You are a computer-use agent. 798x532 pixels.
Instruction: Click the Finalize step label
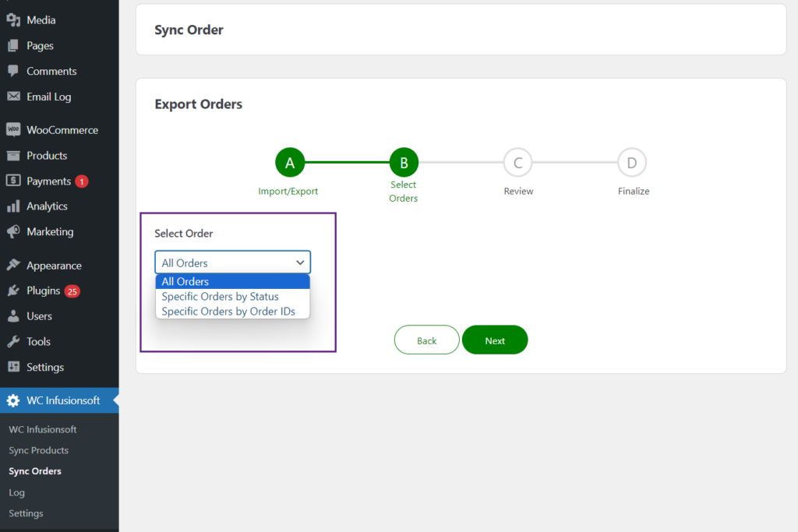[634, 192]
